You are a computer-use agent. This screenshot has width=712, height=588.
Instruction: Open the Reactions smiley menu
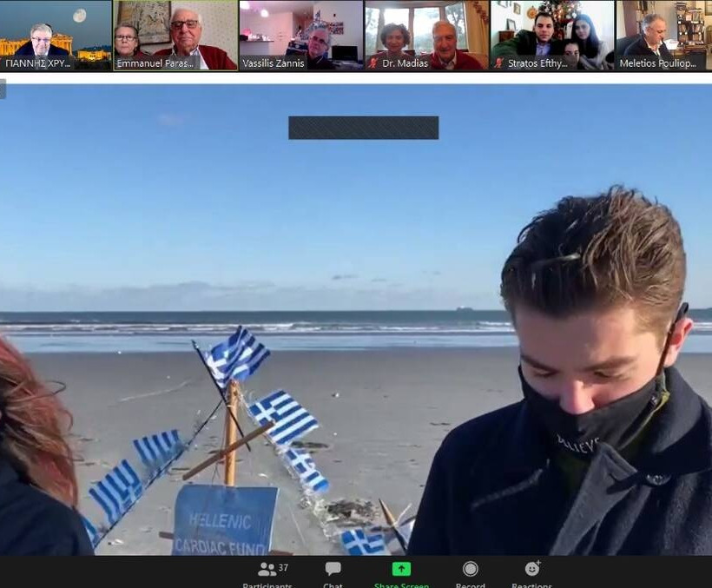(x=531, y=570)
